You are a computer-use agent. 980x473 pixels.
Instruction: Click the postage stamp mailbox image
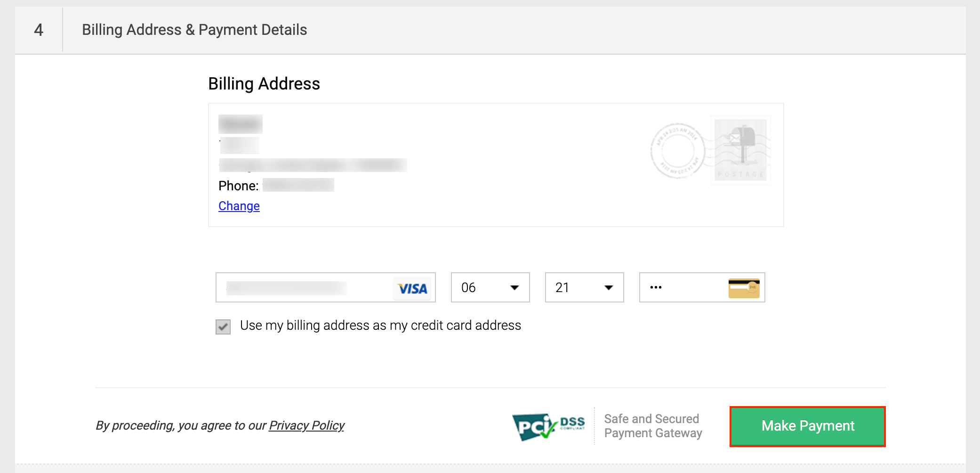(x=740, y=150)
